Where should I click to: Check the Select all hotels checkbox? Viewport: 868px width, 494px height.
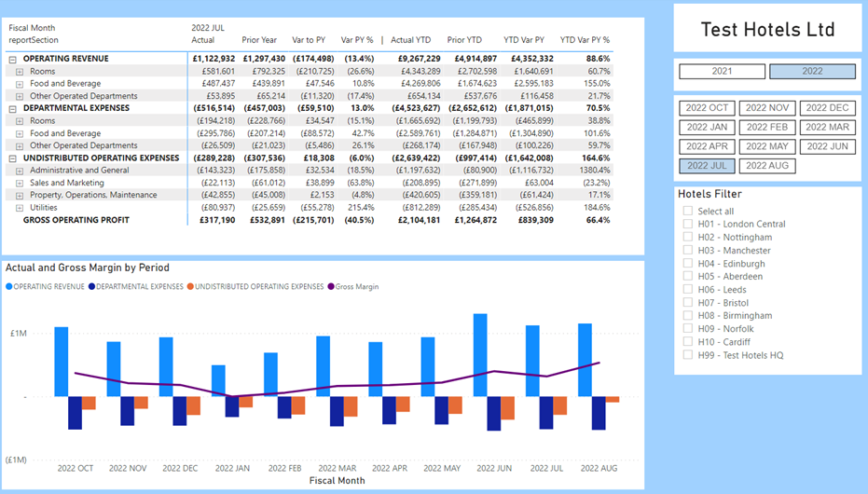(x=688, y=212)
